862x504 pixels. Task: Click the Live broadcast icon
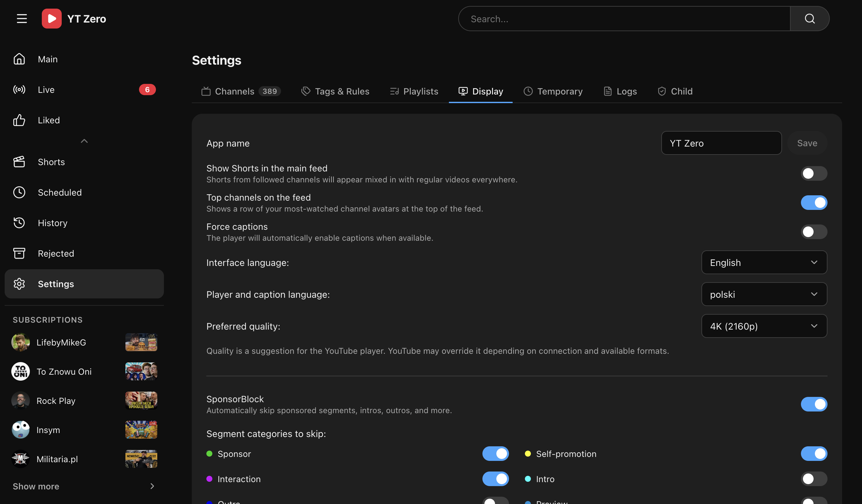coord(19,90)
